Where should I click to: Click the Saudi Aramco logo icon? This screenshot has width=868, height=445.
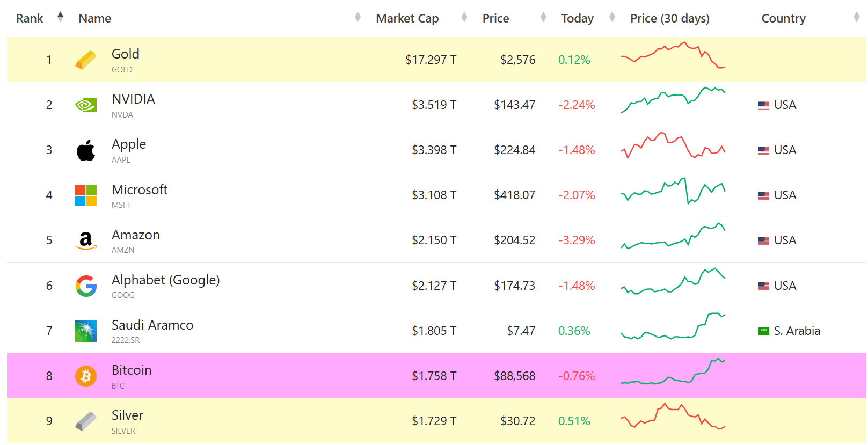tap(85, 331)
